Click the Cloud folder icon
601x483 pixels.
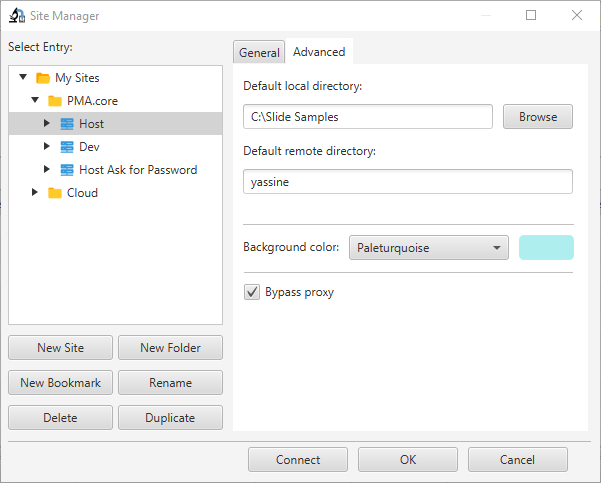(x=54, y=193)
